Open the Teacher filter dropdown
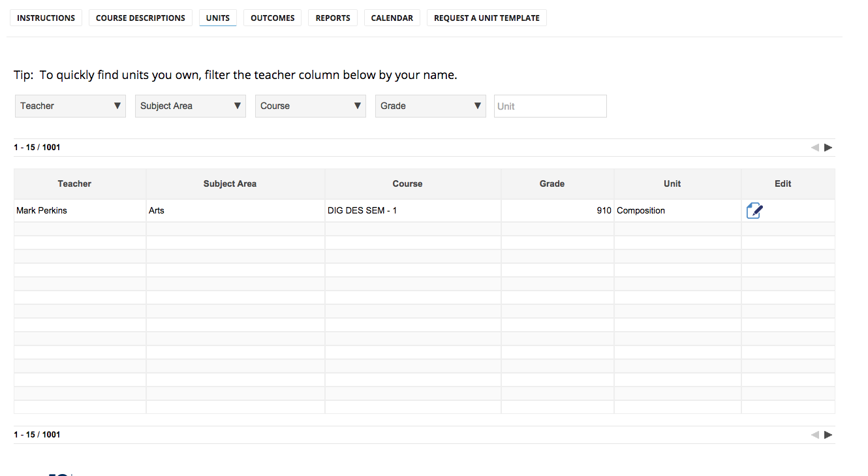 point(70,106)
